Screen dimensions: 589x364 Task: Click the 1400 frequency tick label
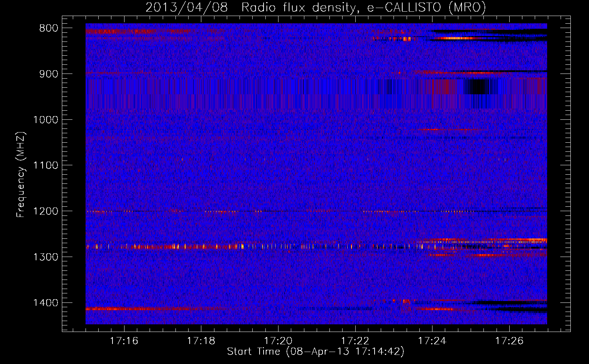click(x=46, y=303)
